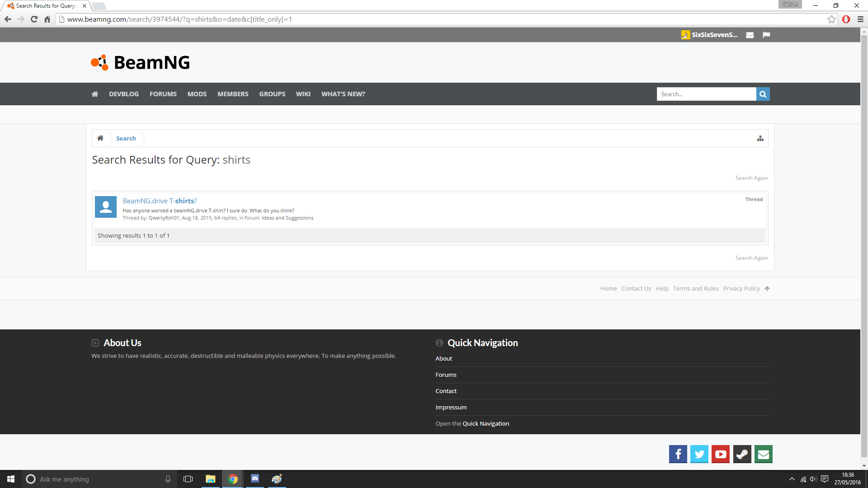
Task: Open the Quick Navigation link
Action: click(486, 424)
